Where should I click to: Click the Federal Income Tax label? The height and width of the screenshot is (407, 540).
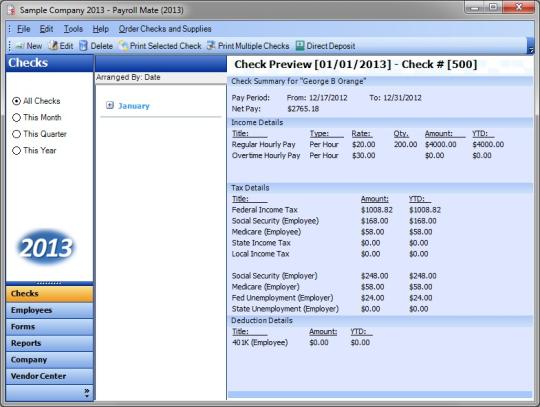point(264,210)
